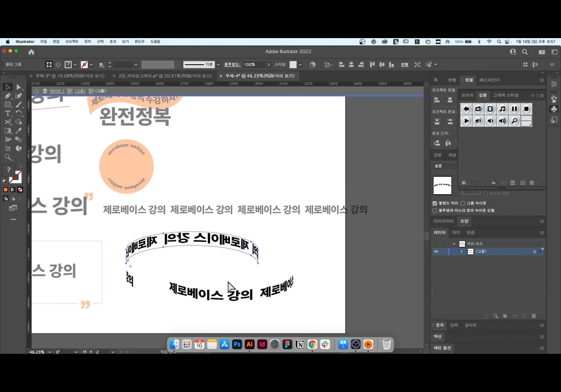The width and height of the screenshot is (561, 392).
Task: Open the stroke color swatch dropdown arrow
Action: pyautogui.click(x=91, y=64)
